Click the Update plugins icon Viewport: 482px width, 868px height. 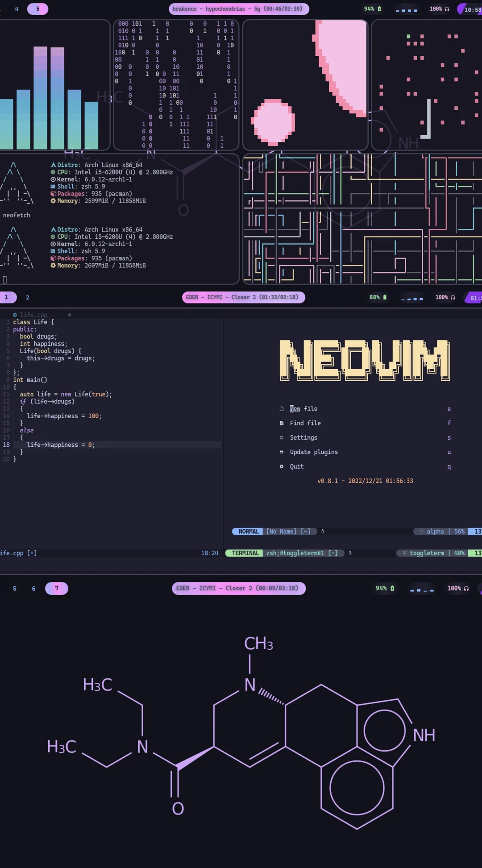282,452
